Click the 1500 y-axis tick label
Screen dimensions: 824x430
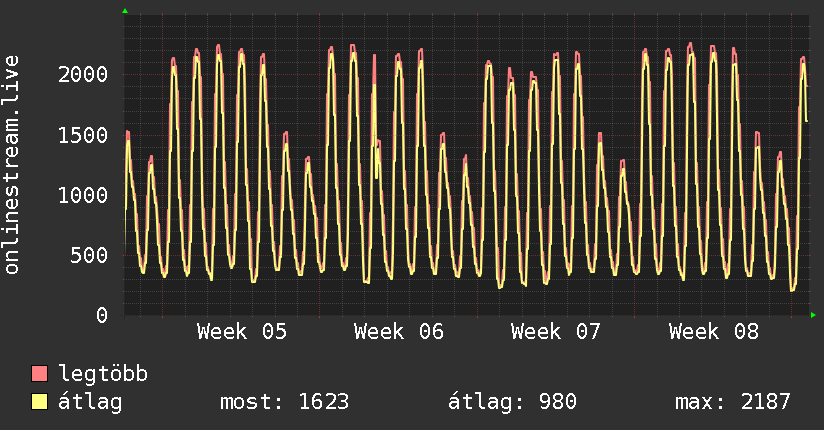coord(83,136)
